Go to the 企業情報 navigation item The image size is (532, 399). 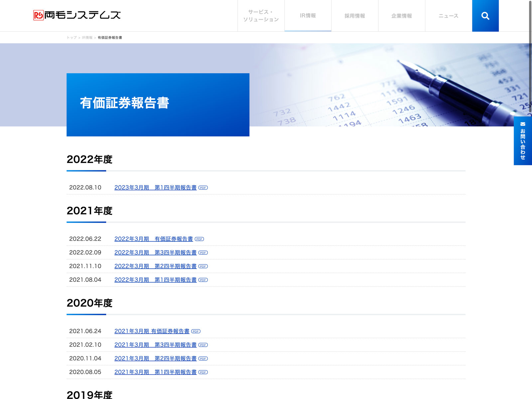pyautogui.click(x=402, y=16)
